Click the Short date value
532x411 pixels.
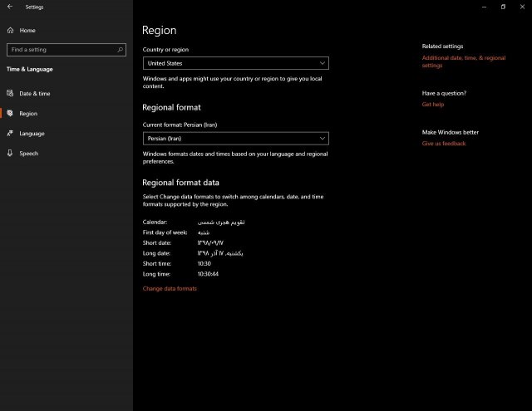click(x=210, y=243)
